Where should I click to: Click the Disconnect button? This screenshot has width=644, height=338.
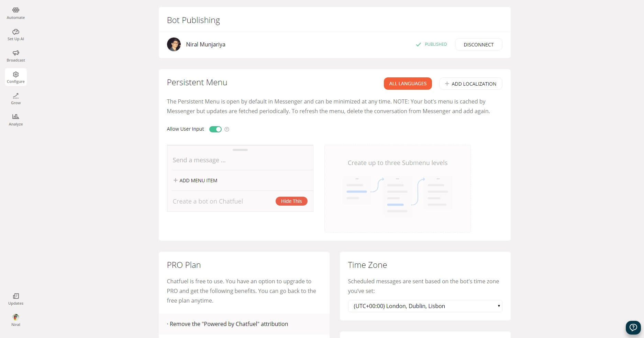point(478,45)
